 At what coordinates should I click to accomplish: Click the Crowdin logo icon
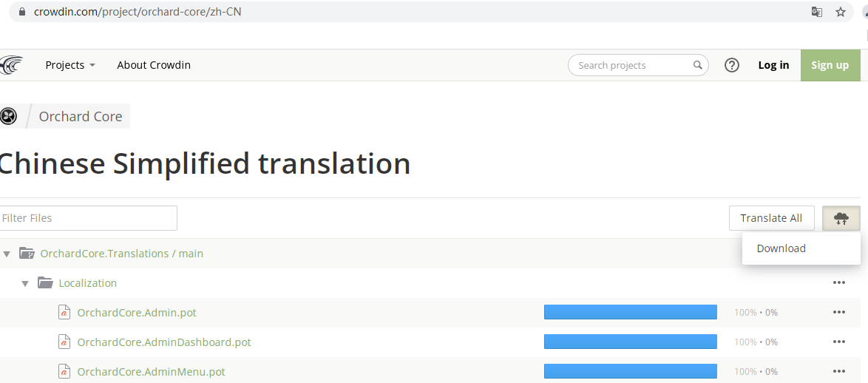coord(11,65)
